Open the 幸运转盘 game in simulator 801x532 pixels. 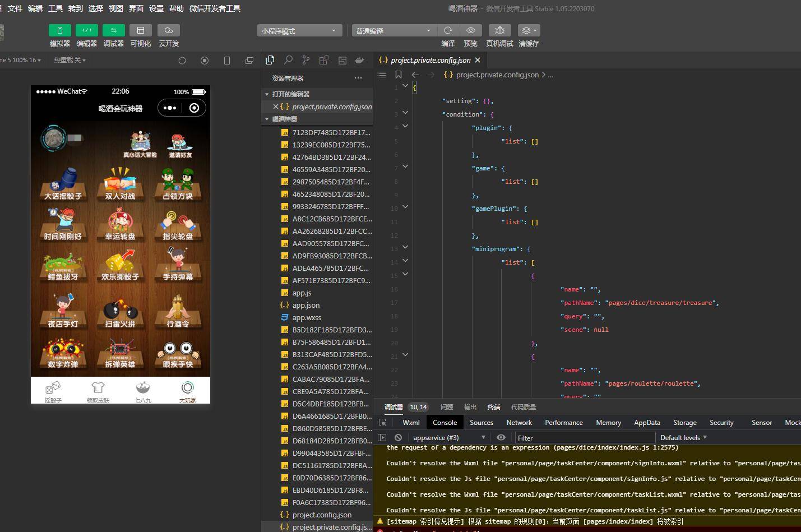[x=120, y=224]
